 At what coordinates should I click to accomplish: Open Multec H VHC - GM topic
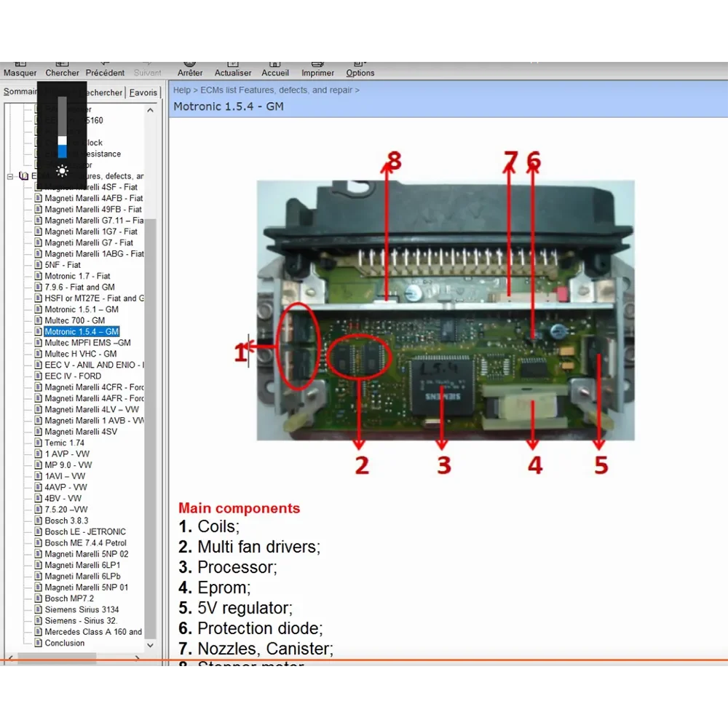point(80,354)
